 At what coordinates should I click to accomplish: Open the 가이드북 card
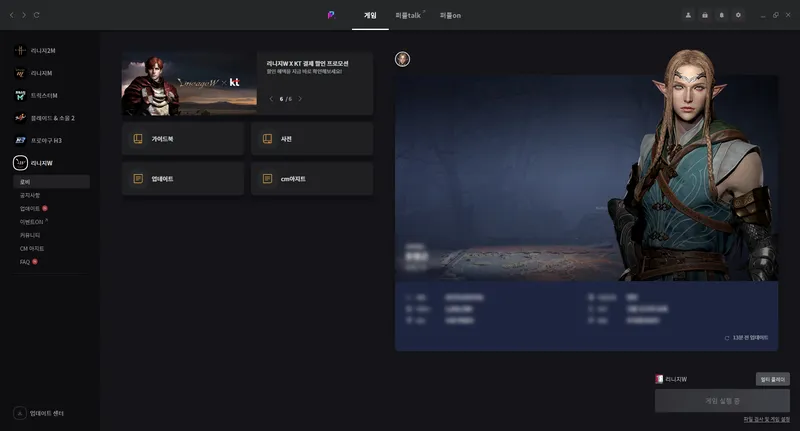click(183, 139)
